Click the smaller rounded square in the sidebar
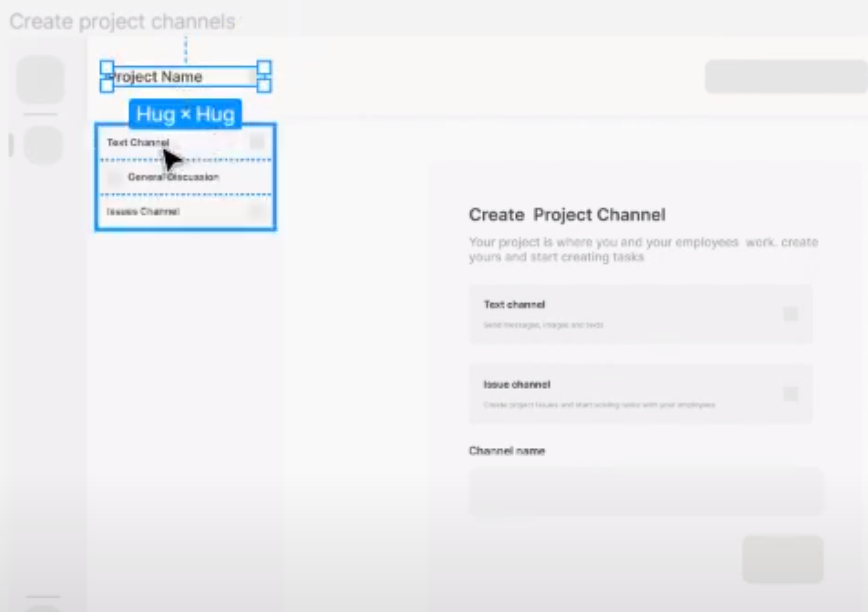 [43, 145]
